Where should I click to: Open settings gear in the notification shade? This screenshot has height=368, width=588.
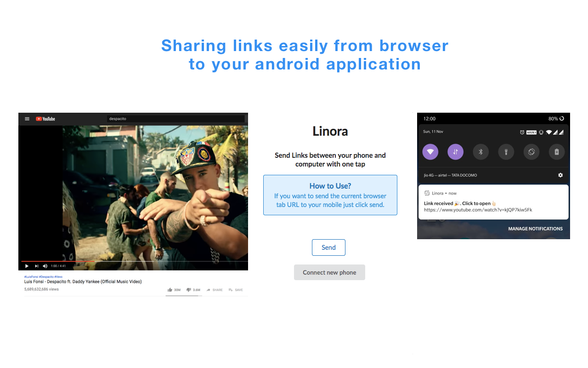[x=560, y=175]
